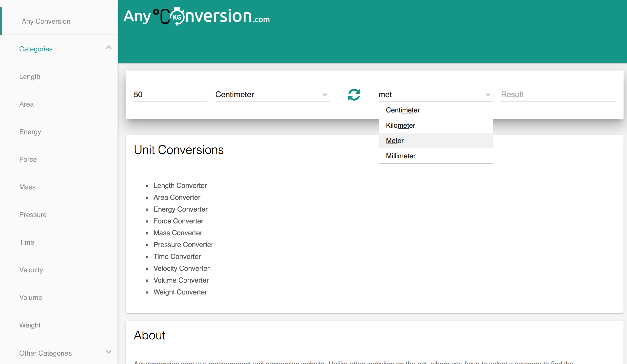The width and height of the screenshot is (627, 364).
Task: Follow the Energy Converter link
Action: 180,209
